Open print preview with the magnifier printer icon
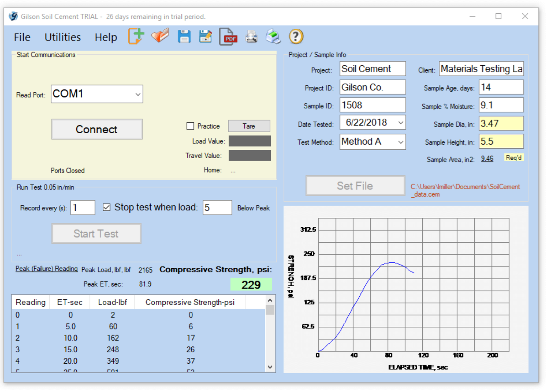 click(251, 37)
